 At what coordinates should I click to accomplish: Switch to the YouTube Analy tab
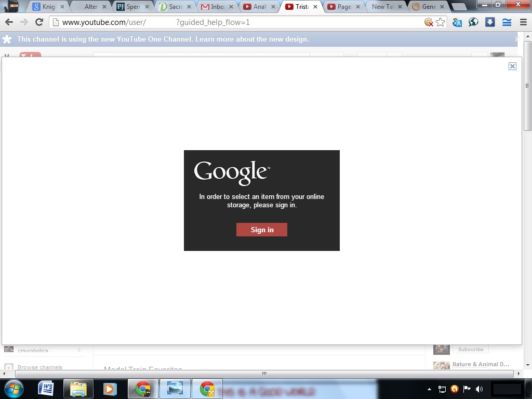pos(259,7)
